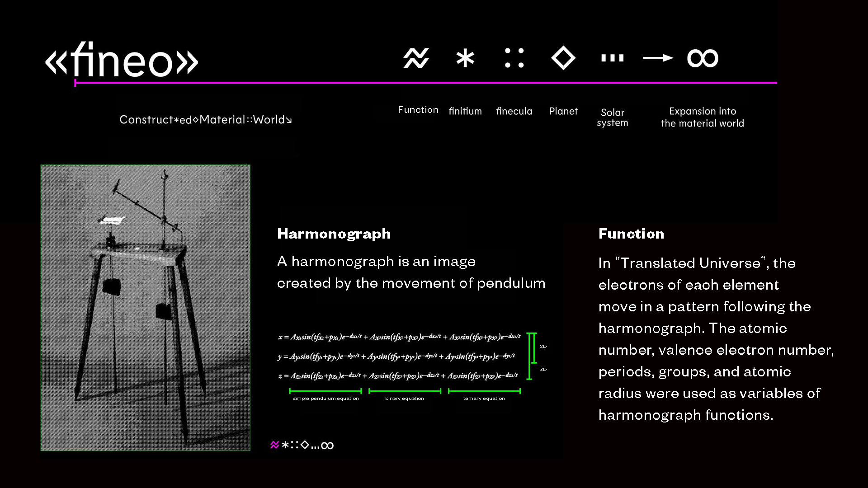Click the wave Function icon
The width and height of the screenshot is (868, 488).
pyautogui.click(x=416, y=58)
